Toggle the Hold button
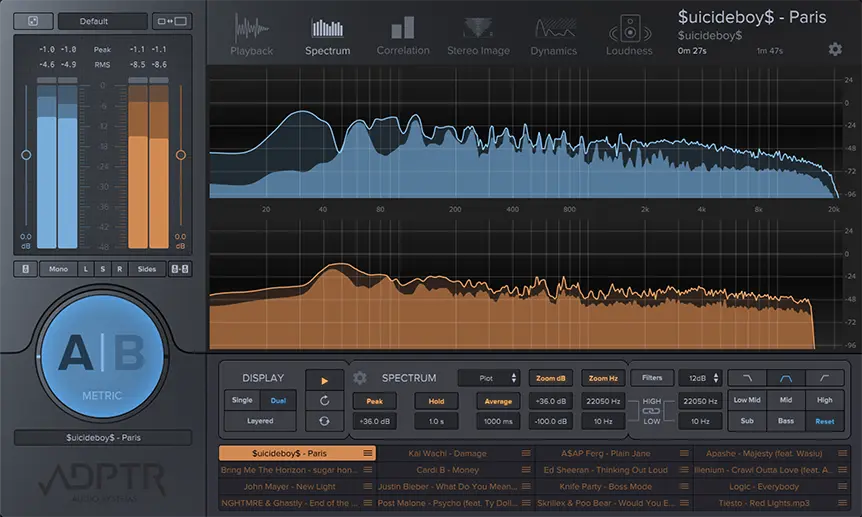The height and width of the screenshot is (517, 862). point(436,402)
